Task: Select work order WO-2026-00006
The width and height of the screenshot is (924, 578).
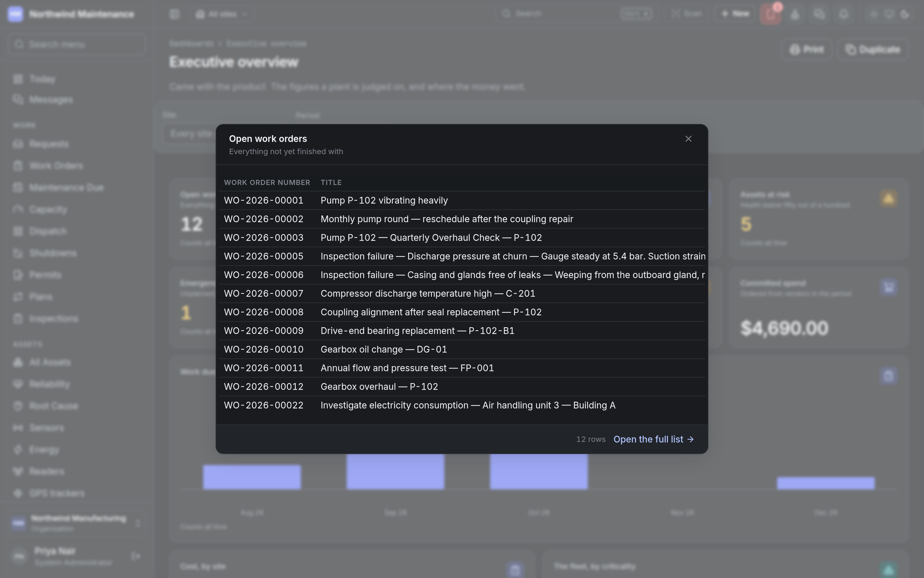Action: point(263,275)
